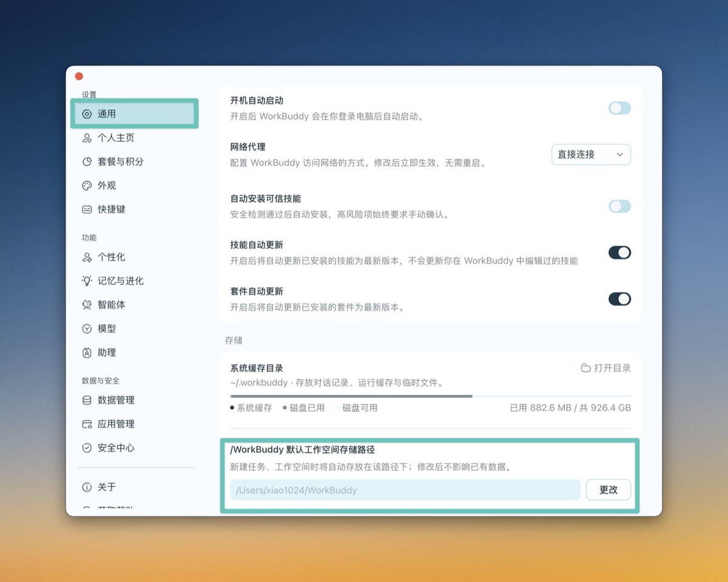
Task: Click 系统缓存 legend label
Action: coord(255,408)
